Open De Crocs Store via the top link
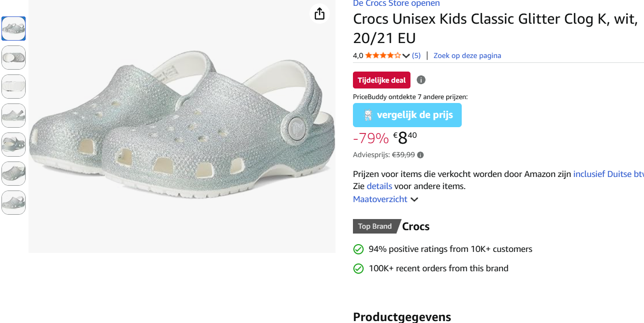Screen dimensions: 644x323 pos(395,3)
